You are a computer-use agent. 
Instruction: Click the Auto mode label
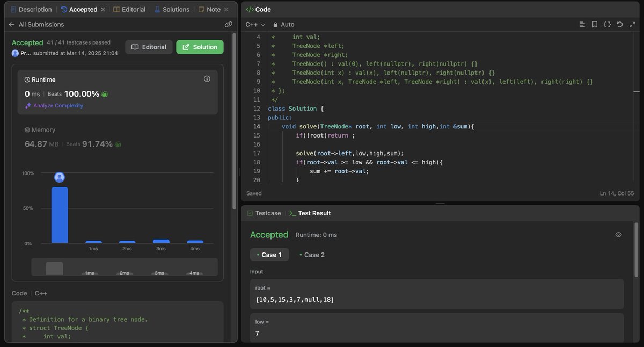[x=288, y=25]
